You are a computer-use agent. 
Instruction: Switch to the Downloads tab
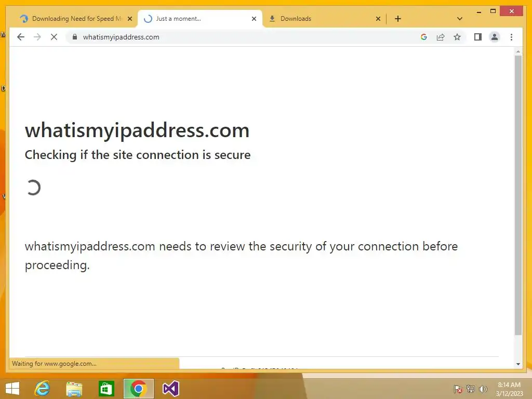pyautogui.click(x=324, y=19)
